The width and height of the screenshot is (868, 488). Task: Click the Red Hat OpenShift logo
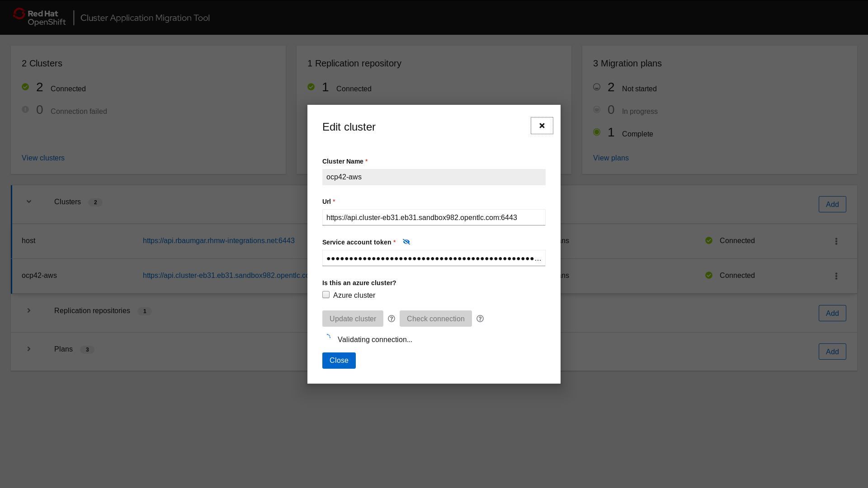point(39,17)
